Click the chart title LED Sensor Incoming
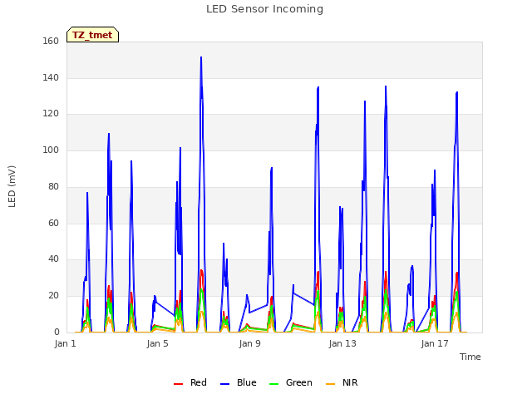Image resolution: width=532 pixels, height=399 pixels. (264, 9)
